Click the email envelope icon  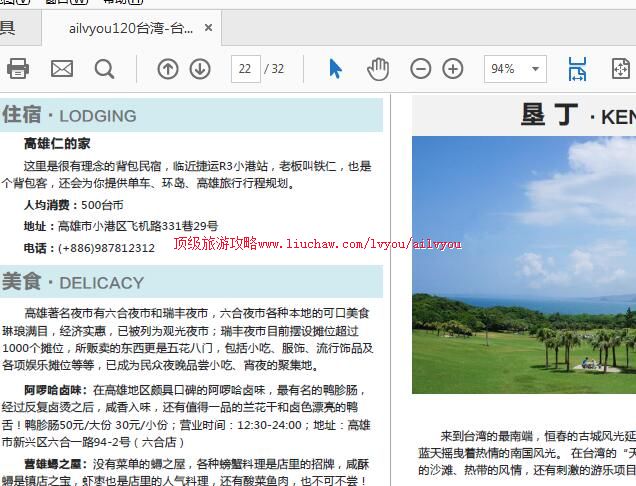(x=62, y=69)
